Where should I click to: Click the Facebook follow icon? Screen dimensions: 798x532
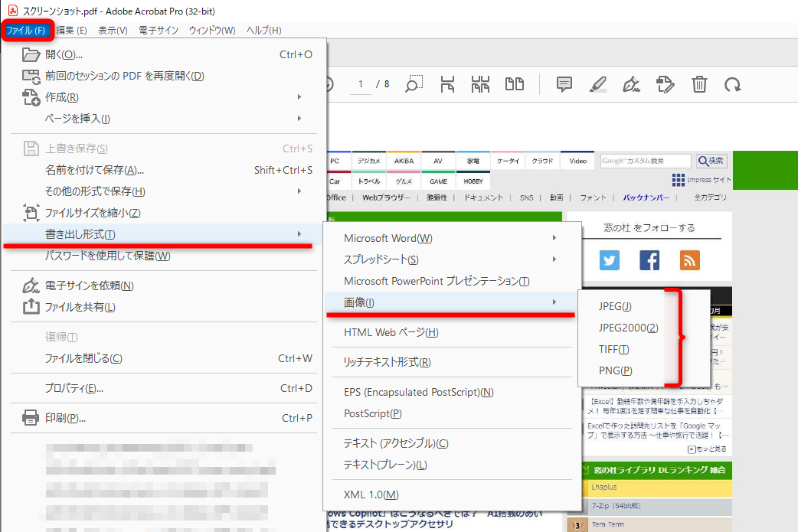(x=649, y=260)
